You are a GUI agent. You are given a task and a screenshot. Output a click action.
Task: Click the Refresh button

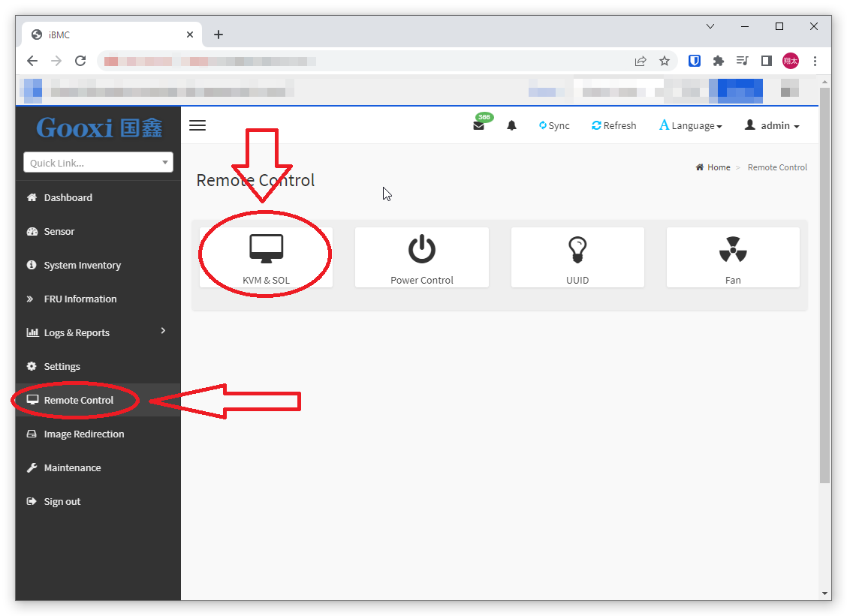(613, 126)
